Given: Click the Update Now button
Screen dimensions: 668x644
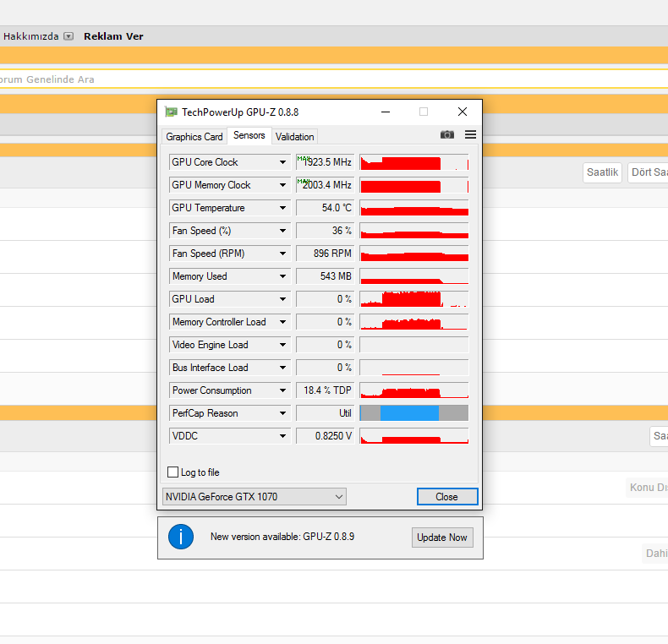Looking at the screenshot, I should click(x=442, y=538).
